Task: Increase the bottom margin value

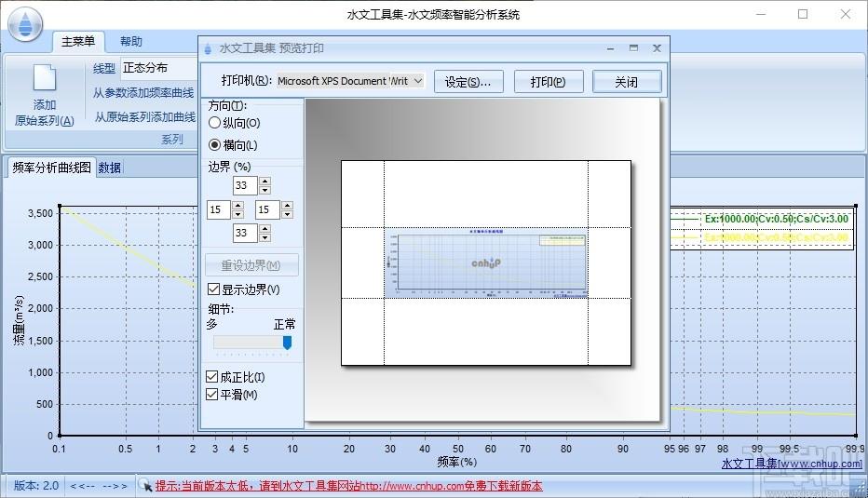Action: point(265,229)
